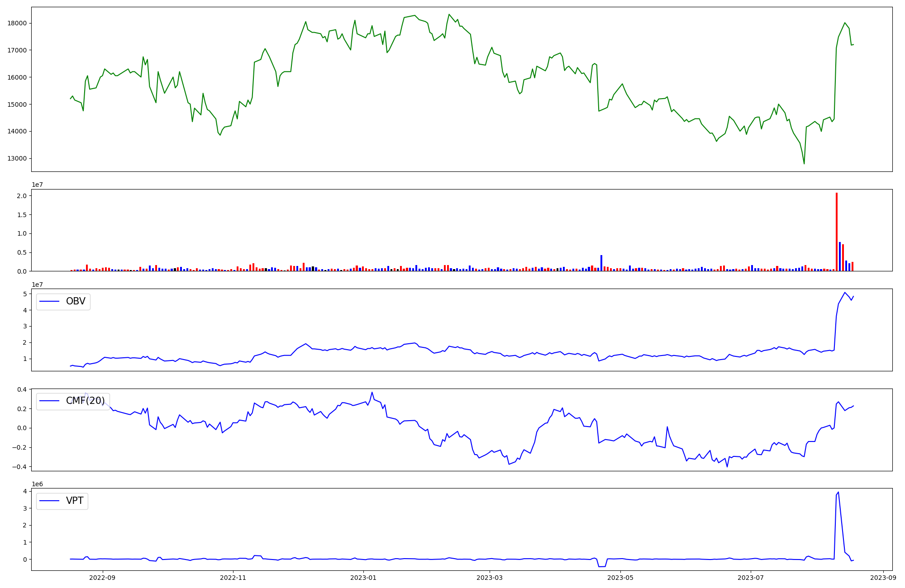Screen dimensions: 905x588
Task: Select the 2023-03 date tick label
Action: (490, 577)
